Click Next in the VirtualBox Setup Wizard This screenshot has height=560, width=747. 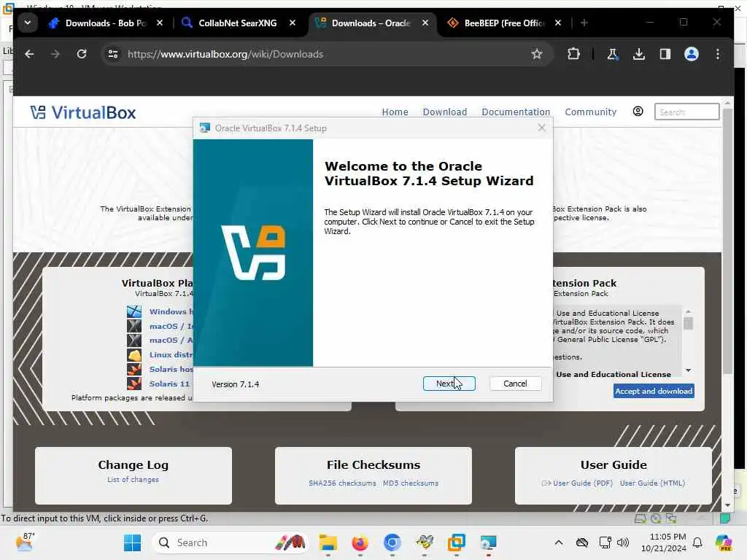[x=449, y=384]
